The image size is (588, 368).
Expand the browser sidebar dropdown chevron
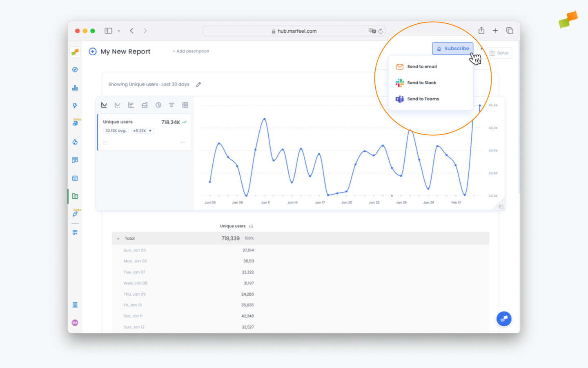119,31
